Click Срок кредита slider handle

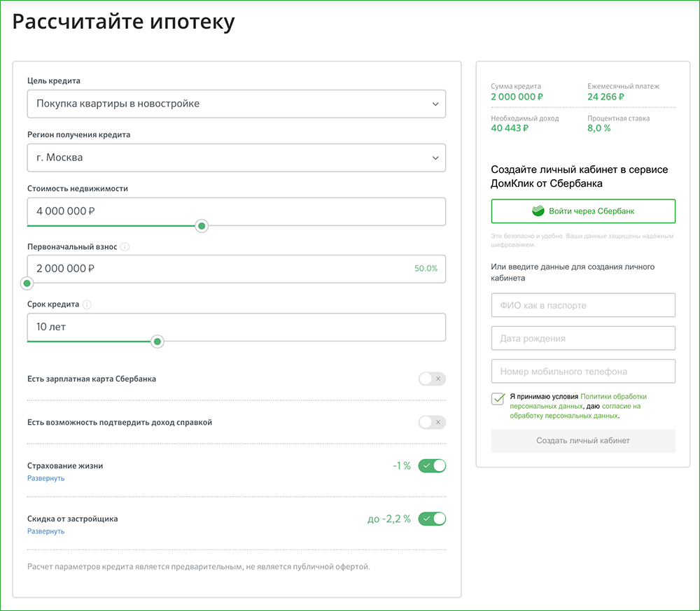pos(157,342)
